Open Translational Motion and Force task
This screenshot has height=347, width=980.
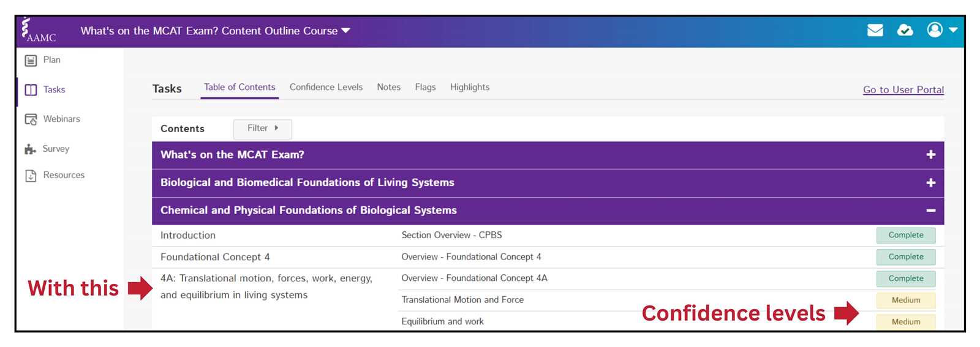click(x=462, y=300)
